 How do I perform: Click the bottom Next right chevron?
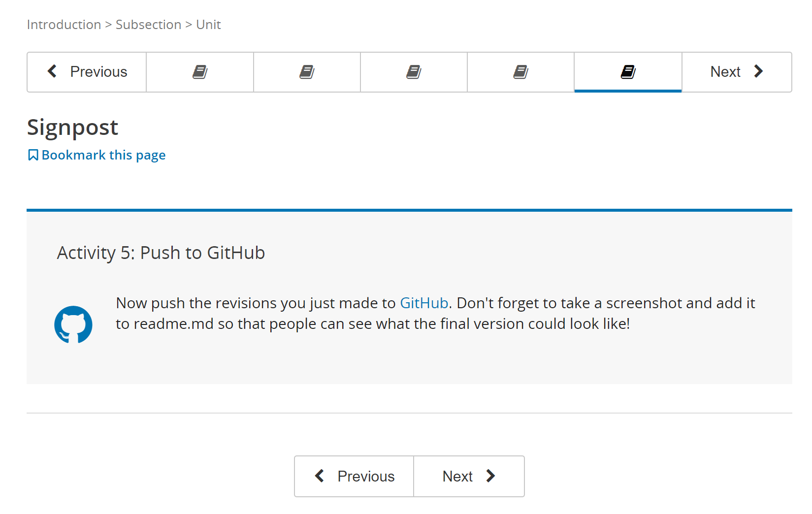tap(490, 476)
